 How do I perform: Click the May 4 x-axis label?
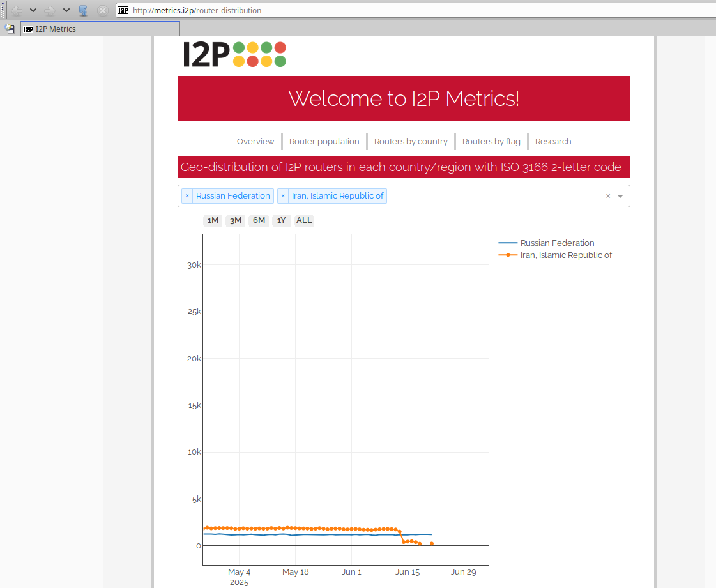tap(240, 572)
